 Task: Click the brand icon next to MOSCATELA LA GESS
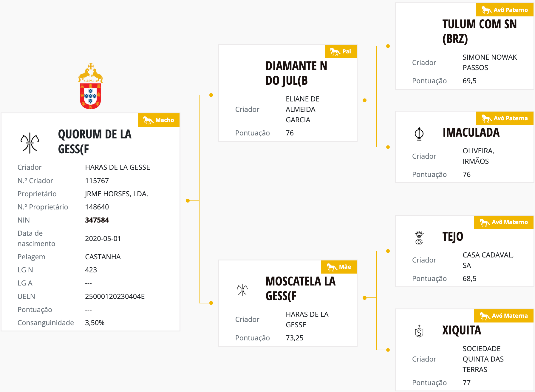point(242,289)
